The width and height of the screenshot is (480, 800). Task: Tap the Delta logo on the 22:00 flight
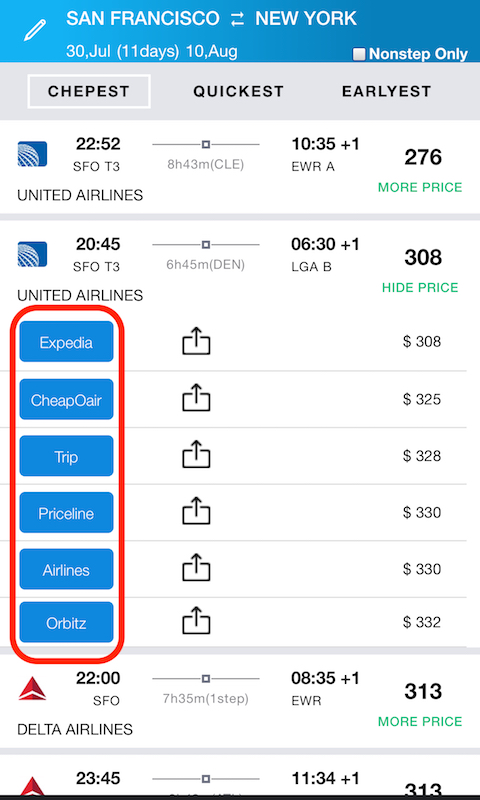pos(32,688)
